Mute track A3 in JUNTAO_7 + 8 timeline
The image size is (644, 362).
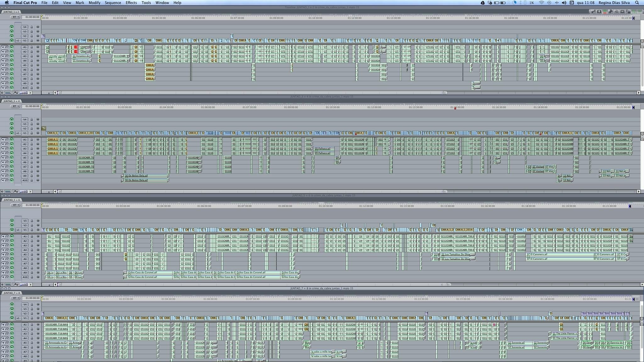pyautogui.click(x=3, y=334)
